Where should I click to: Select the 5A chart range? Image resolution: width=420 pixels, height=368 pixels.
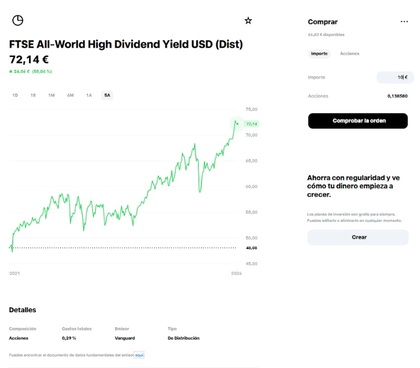(107, 95)
